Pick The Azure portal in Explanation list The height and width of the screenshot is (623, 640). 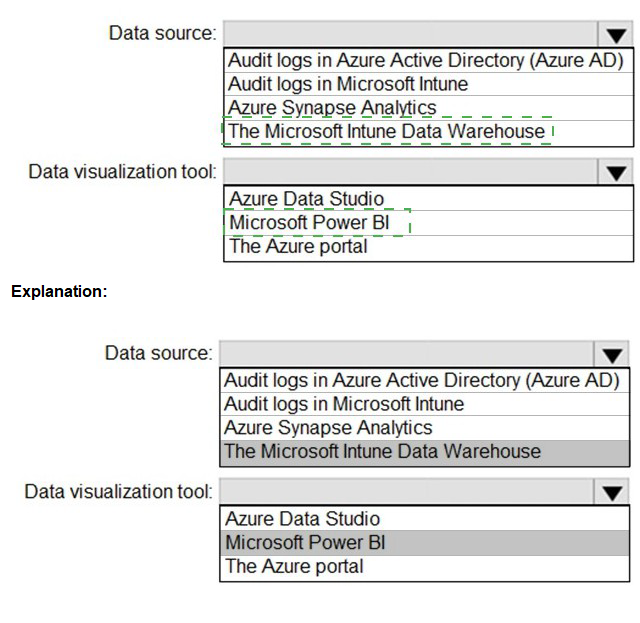click(x=424, y=567)
